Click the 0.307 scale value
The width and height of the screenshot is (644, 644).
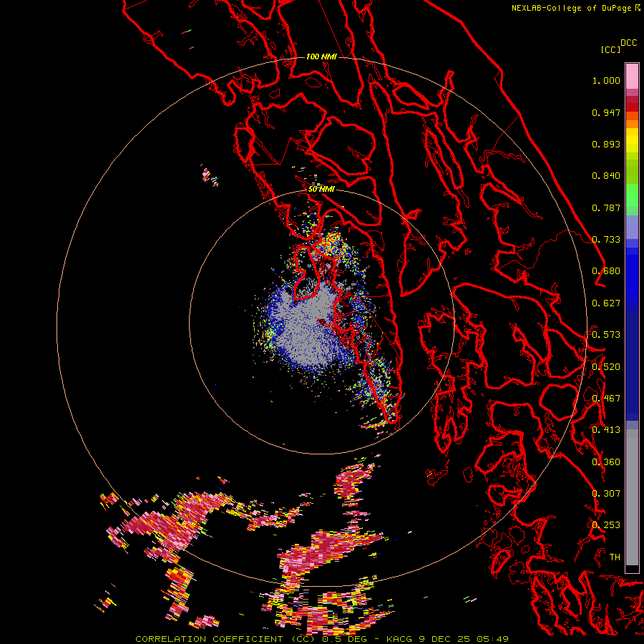pos(606,494)
